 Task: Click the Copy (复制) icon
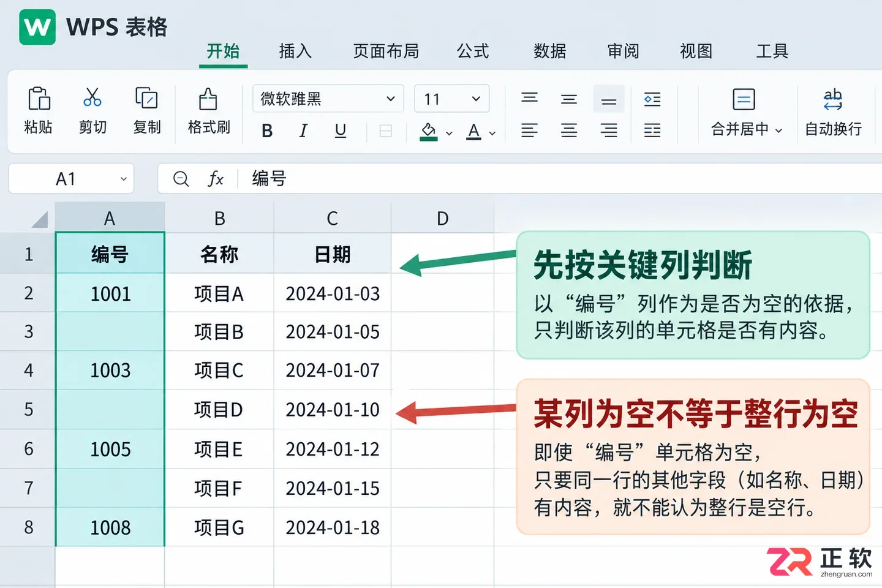146,98
